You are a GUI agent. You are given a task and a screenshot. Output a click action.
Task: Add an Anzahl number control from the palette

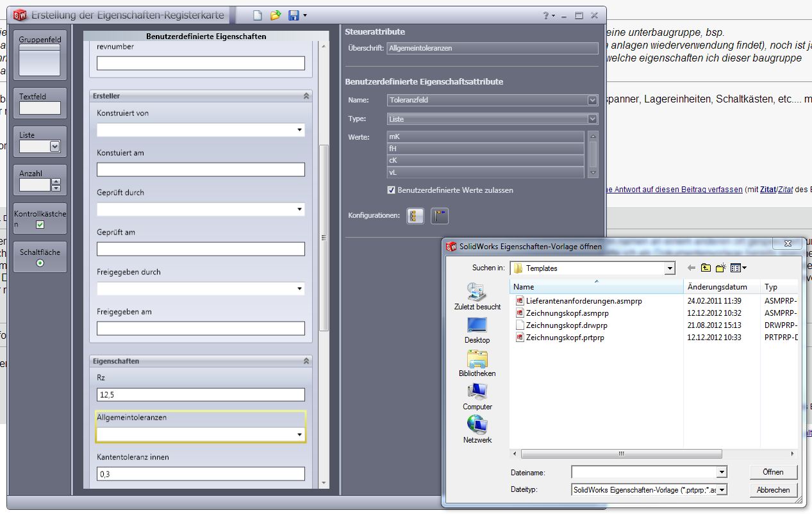(40, 180)
